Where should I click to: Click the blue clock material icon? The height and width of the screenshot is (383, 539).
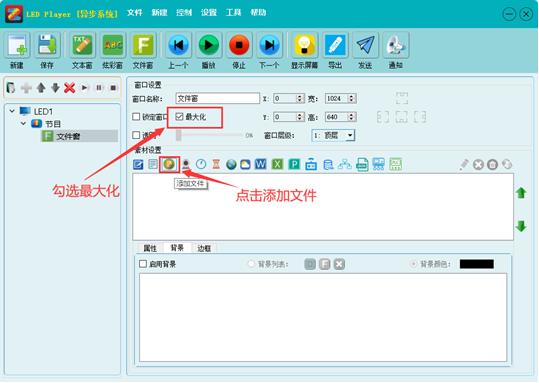coord(201,164)
